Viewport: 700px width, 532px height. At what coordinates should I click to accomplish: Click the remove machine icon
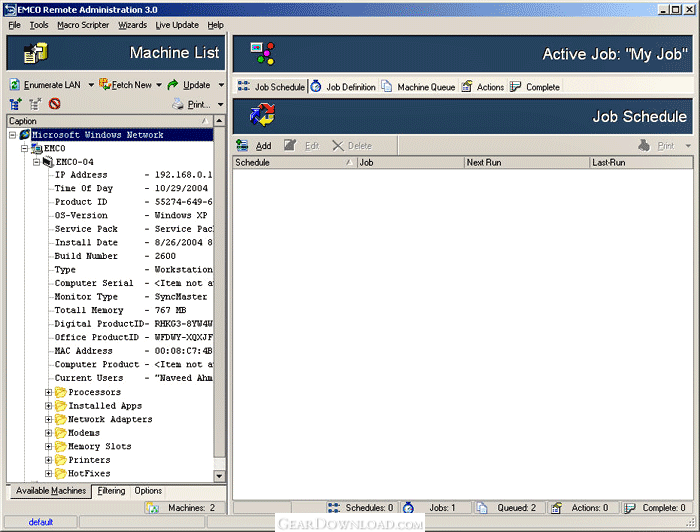[x=35, y=104]
